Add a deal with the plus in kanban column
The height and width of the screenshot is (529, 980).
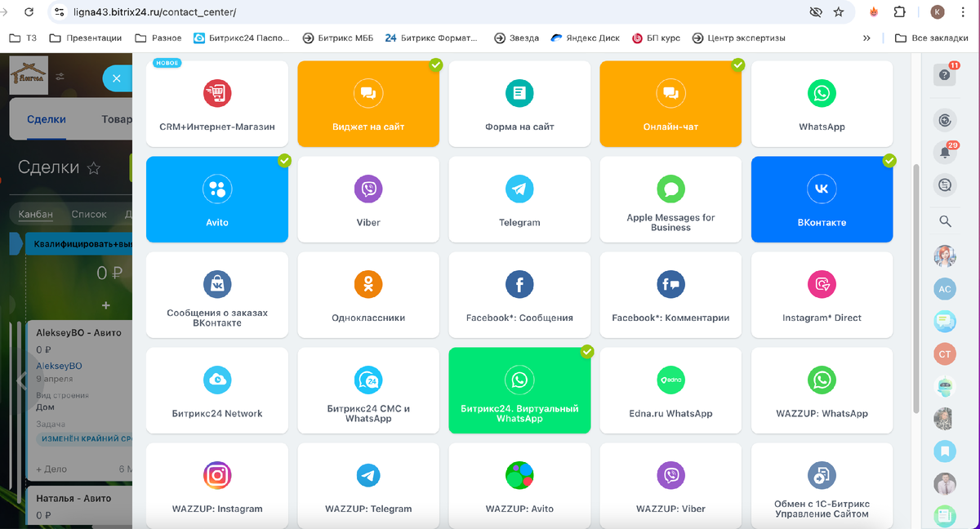(x=105, y=305)
